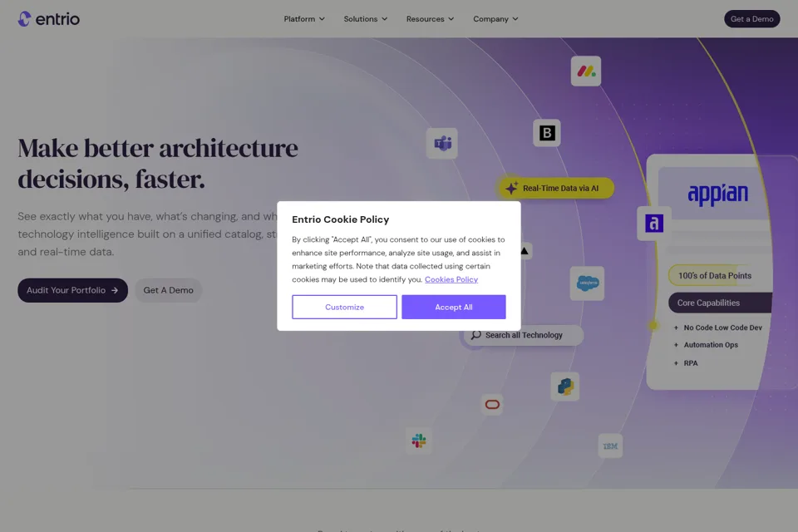Click the plus icon beside No Code Low Code Dev

676,328
